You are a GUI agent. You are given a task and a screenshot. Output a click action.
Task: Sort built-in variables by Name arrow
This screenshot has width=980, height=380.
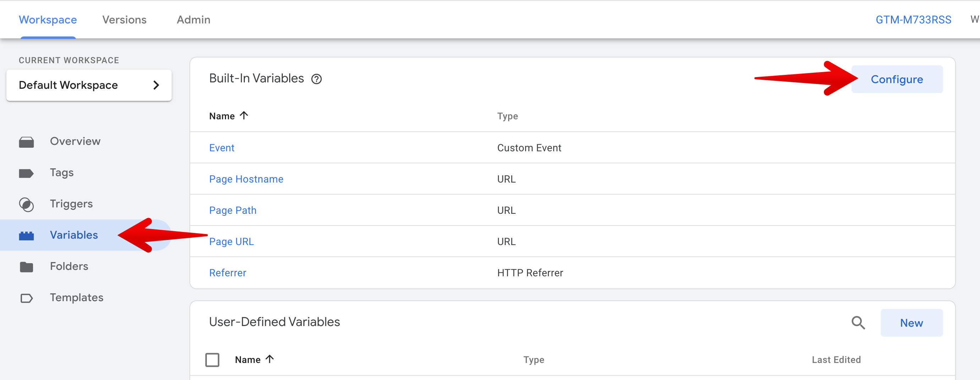[244, 115]
